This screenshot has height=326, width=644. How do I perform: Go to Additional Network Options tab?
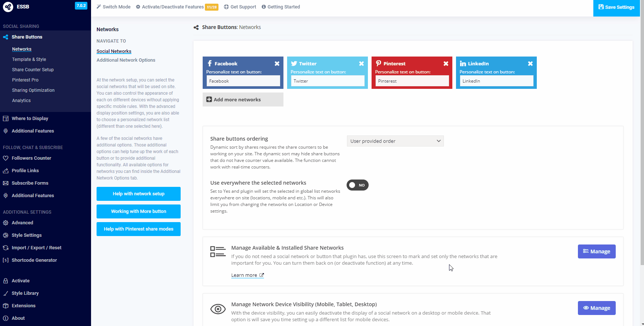click(x=126, y=60)
